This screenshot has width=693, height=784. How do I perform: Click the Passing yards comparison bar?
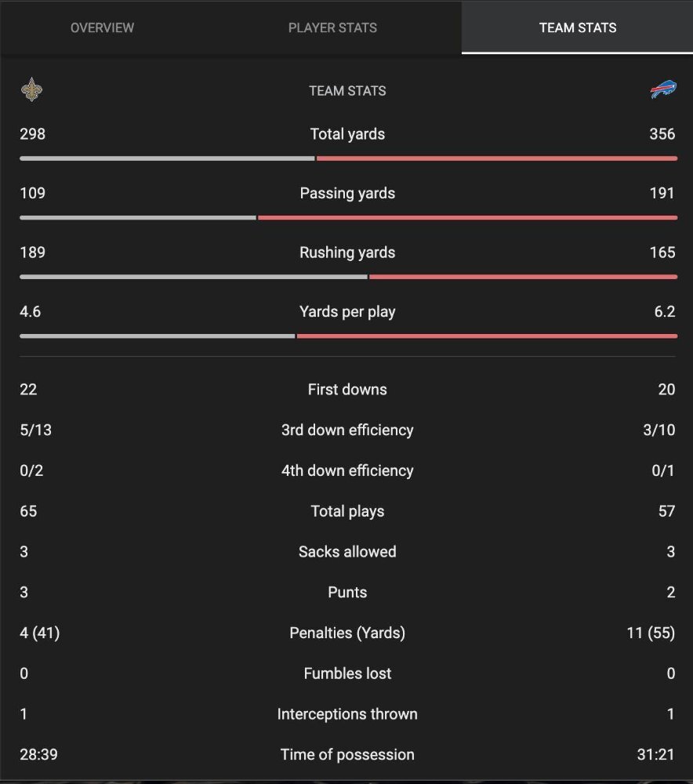347,217
